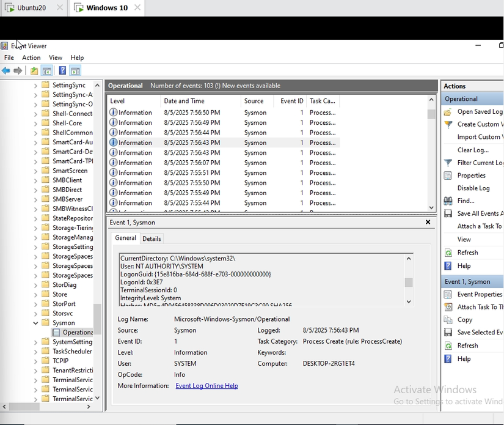Click the Sysmon folder icon in tree
The width and height of the screenshot is (504, 425).
46,322
